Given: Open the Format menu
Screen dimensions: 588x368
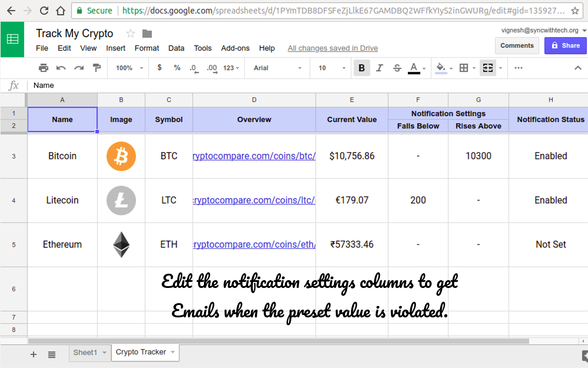Looking at the screenshot, I should tap(147, 48).
